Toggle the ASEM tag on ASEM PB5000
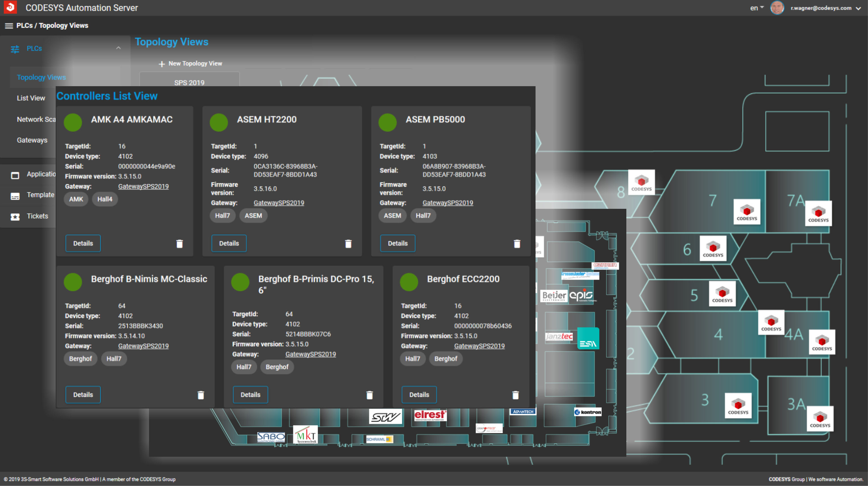The height and width of the screenshot is (486, 868). [x=392, y=216]
